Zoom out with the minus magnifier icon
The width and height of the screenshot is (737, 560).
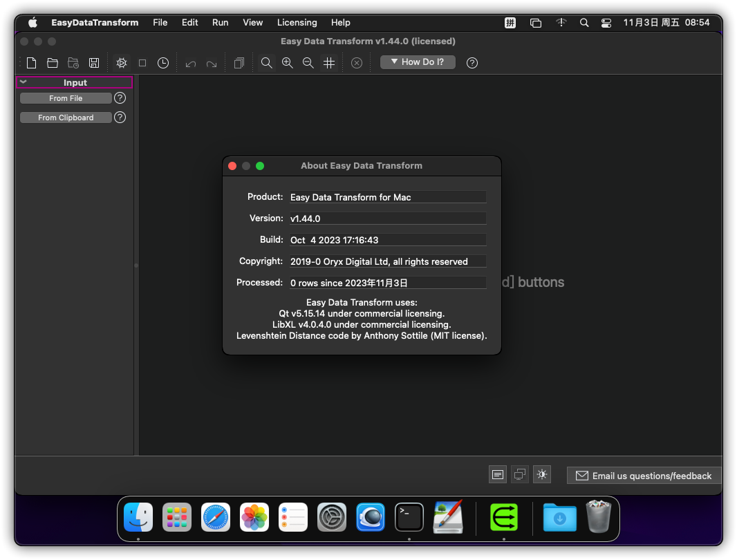pos(308,62)
